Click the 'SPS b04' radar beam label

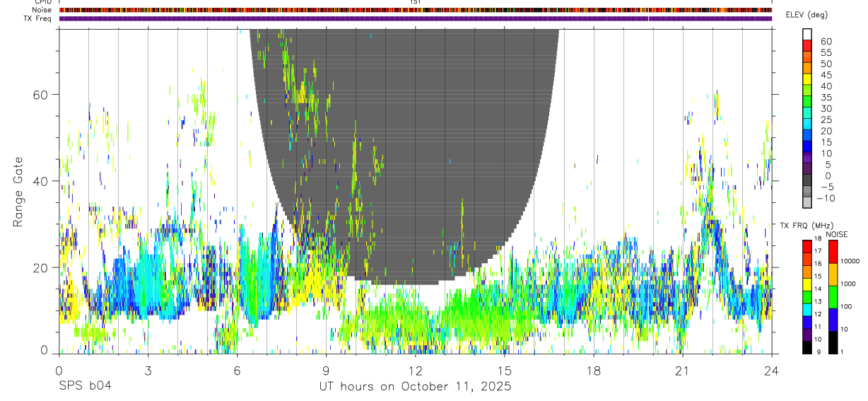84,386
